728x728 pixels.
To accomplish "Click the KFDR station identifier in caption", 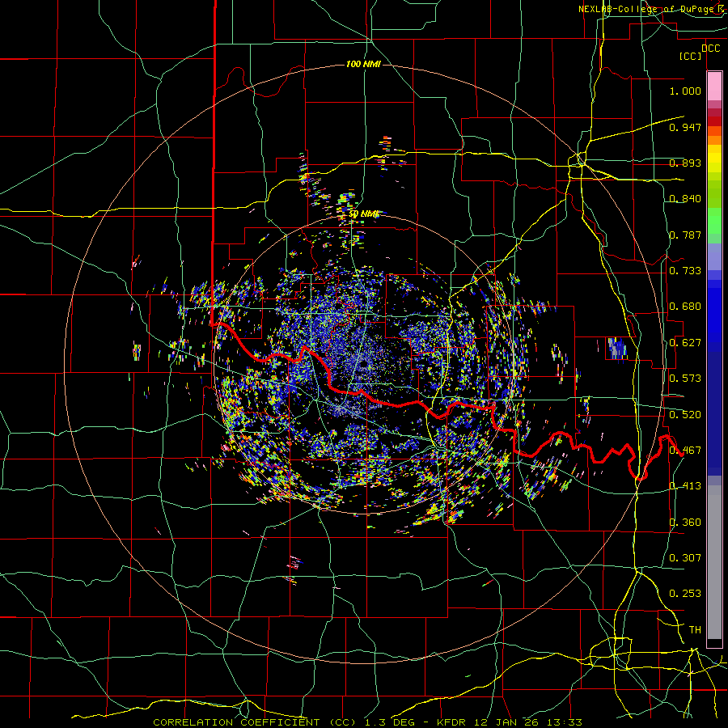I will (453, 722).
